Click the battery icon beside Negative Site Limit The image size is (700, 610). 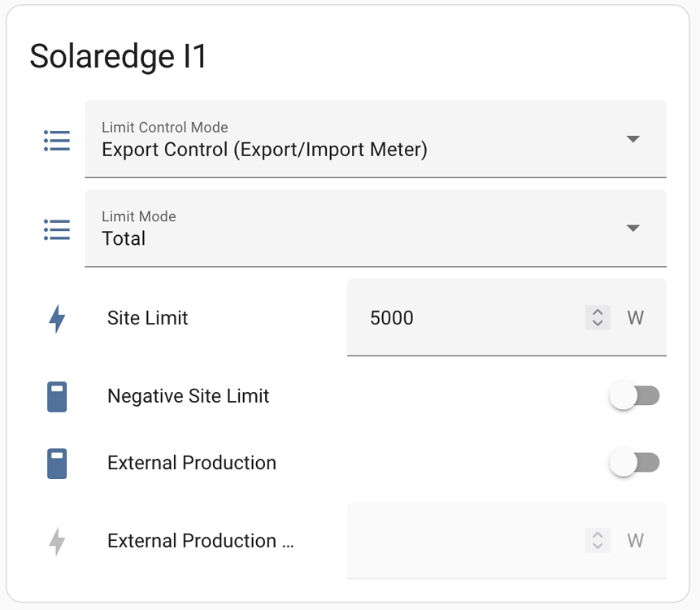[x=55, y=396]
